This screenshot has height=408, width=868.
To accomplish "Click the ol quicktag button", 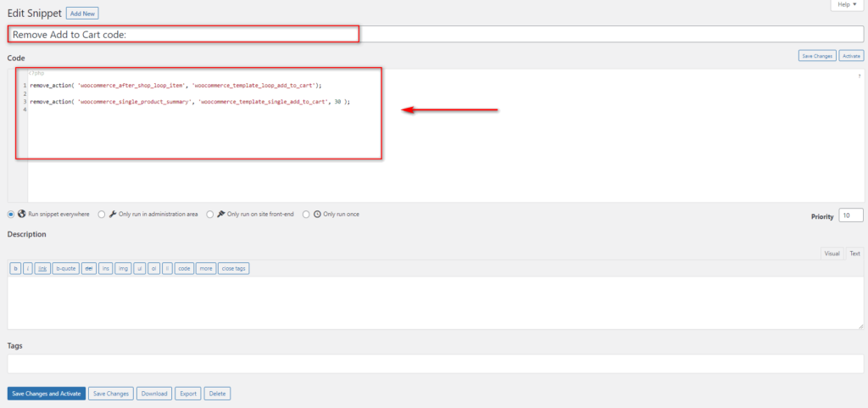I will [154, 269].
